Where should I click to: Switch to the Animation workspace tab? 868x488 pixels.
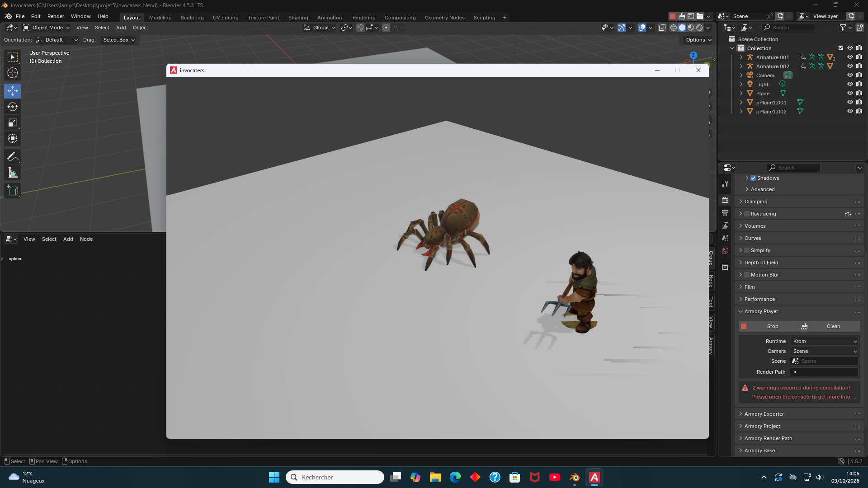[329, 18]
